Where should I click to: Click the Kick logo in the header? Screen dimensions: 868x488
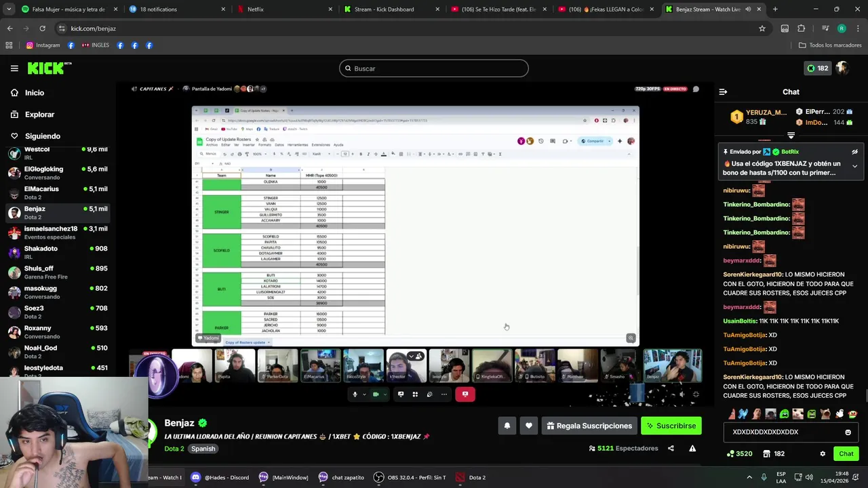[x=49, y=68]
